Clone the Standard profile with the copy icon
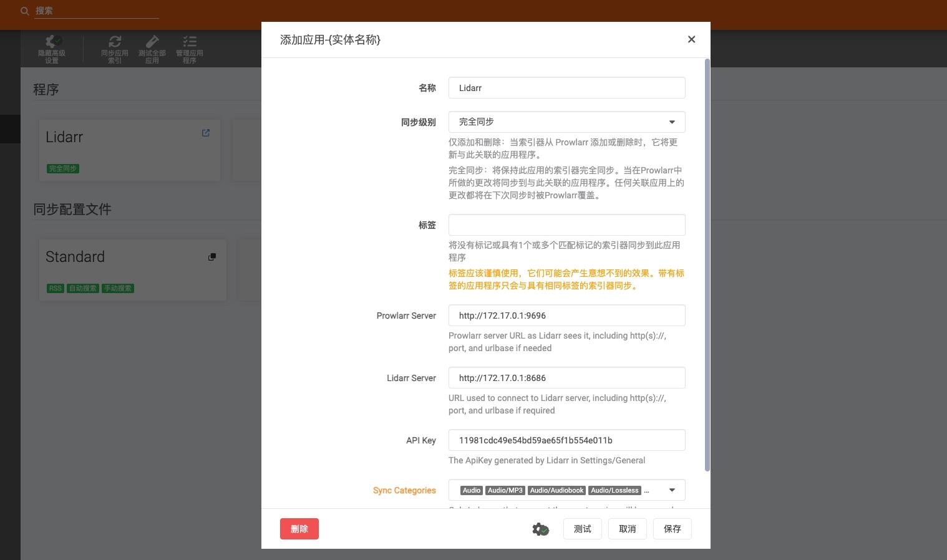 (x=211, y=256)
